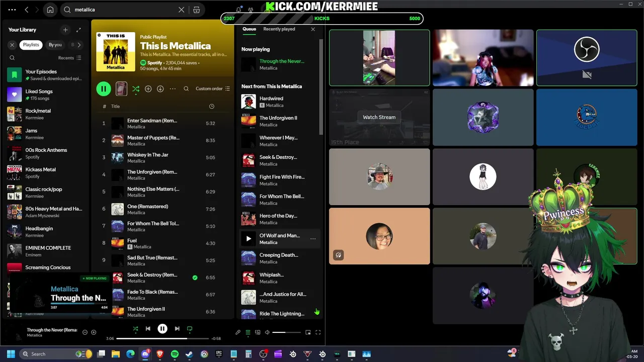Skip to the previous track
The image size is (644, 362).
(x=148, y=329)
